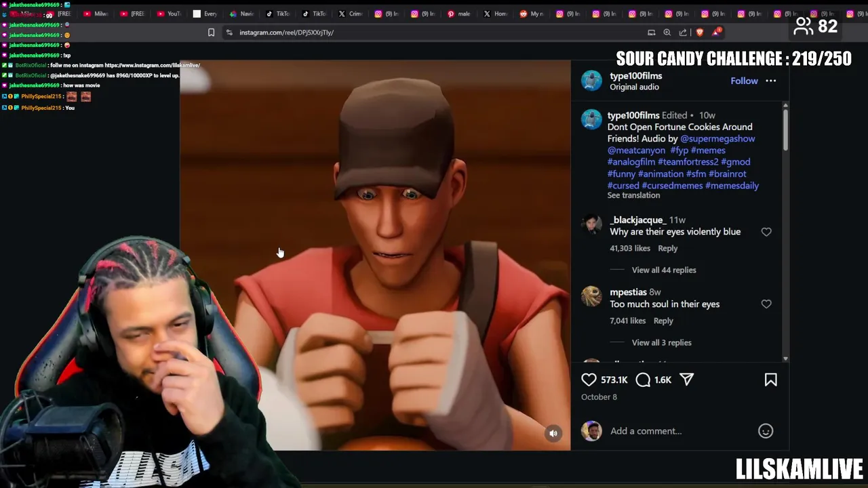The image size is (868, 488).
Task: Click the zoom magnifier icon in address bar
Action: (x=667, y=33)
